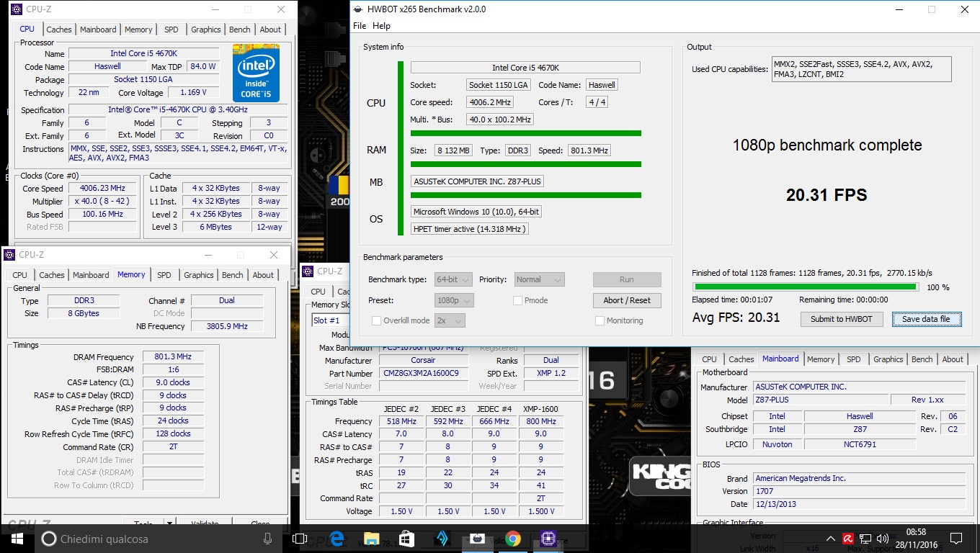Click the CPU-Z title icon of SPD window
This screenshot has height=553, width=980.
(308, 271)
